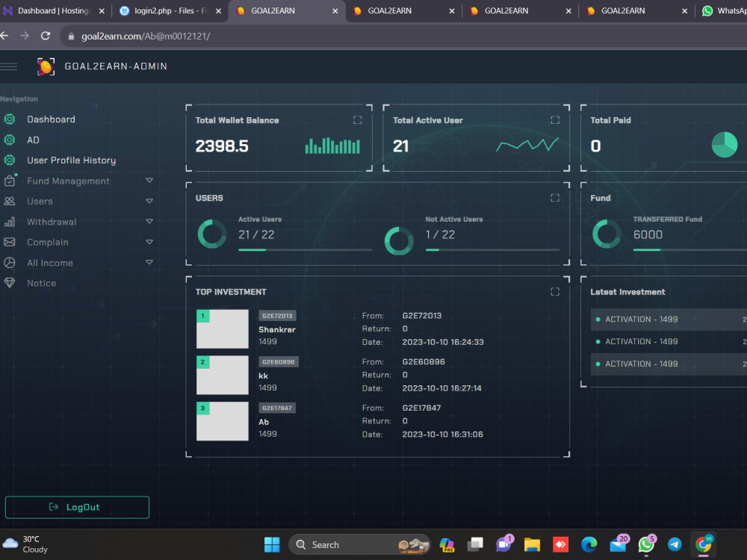The image size is (747, 560).
Task: Open WhatsApp from taskbar
Action: [647, 544]
